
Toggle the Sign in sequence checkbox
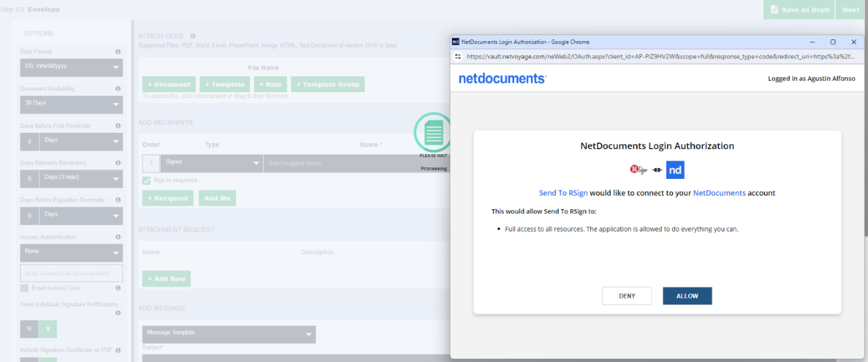(147, 181)
